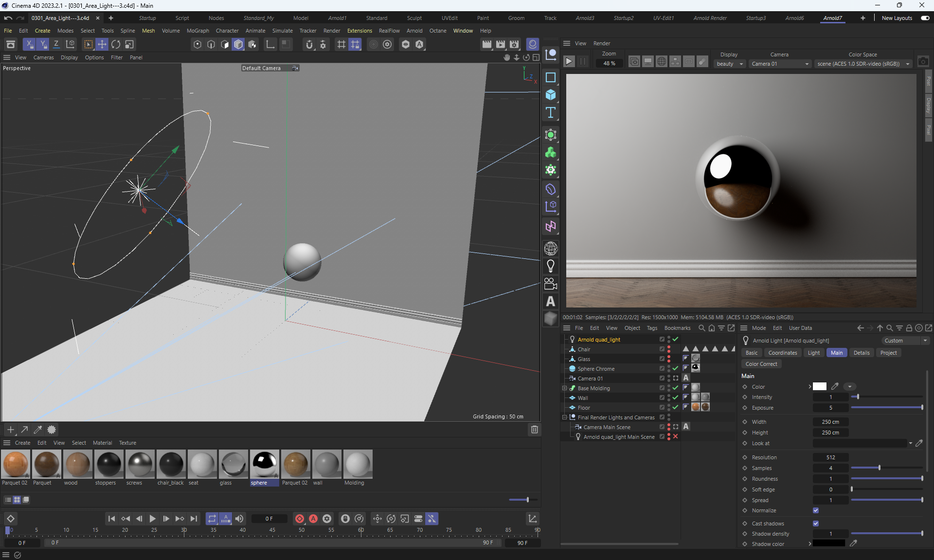Viewport: 934px width, 560px height.
Task: Click the record keyframe button
Action: 300,519
